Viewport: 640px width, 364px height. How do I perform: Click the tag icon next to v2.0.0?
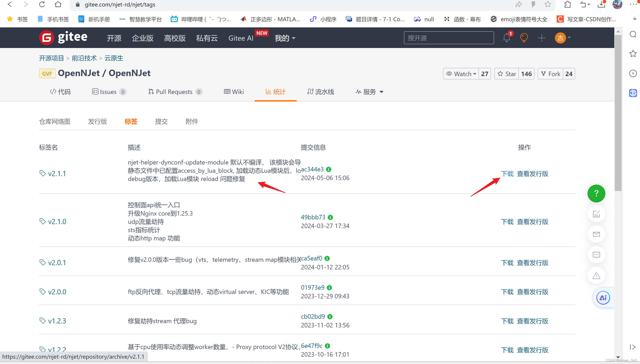click(x=42, y=291)
